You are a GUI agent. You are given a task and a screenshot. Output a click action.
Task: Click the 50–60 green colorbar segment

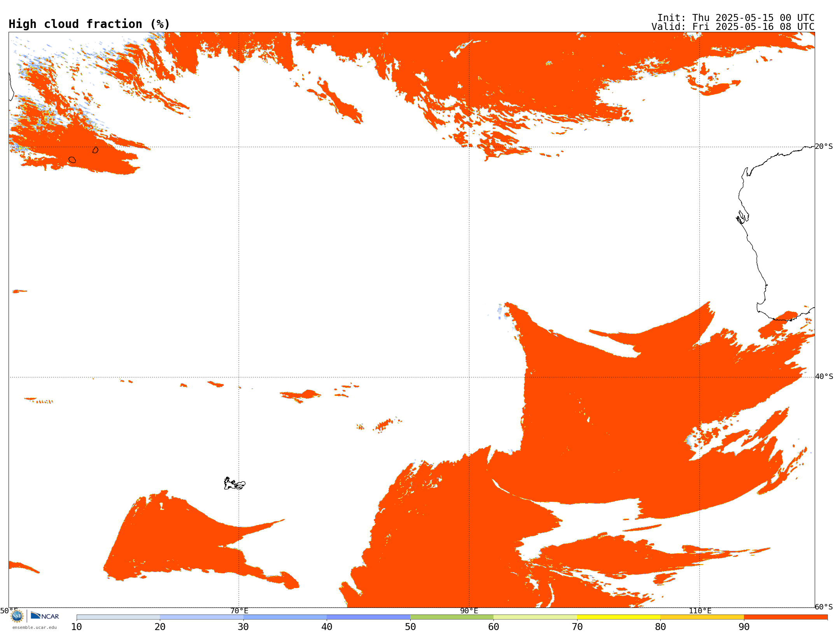coord(452,617)
